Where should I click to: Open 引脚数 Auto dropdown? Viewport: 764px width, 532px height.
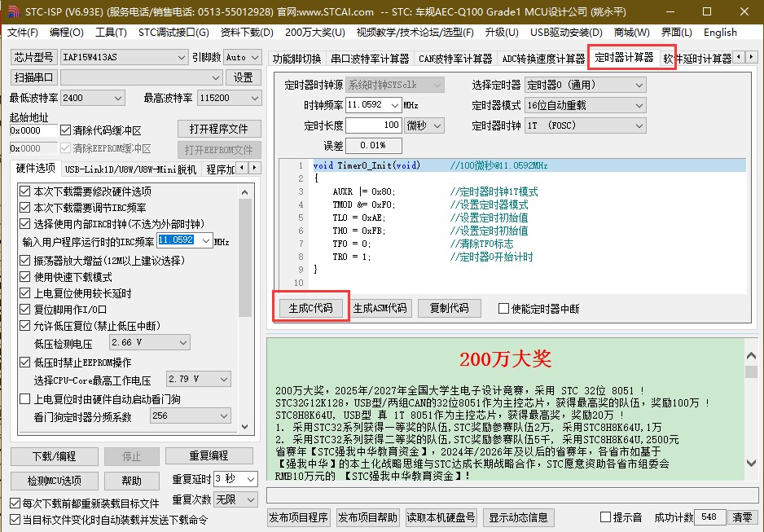[243, 58]
